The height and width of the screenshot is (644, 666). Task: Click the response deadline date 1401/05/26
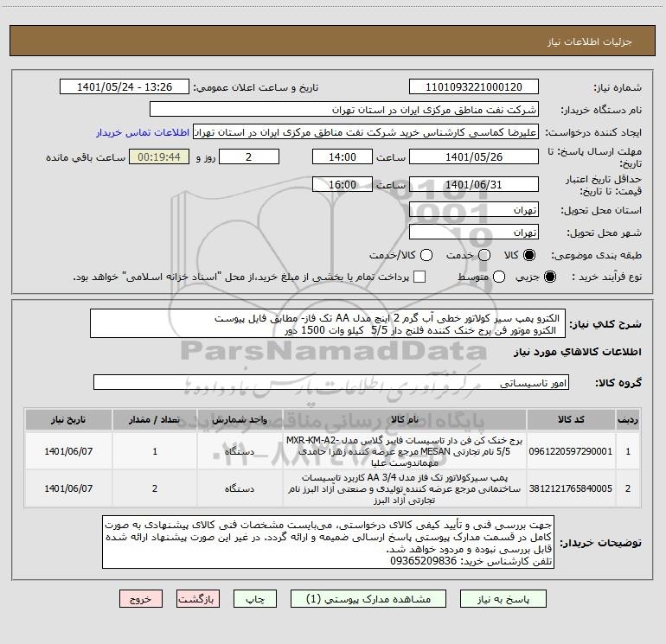point(474,156)
